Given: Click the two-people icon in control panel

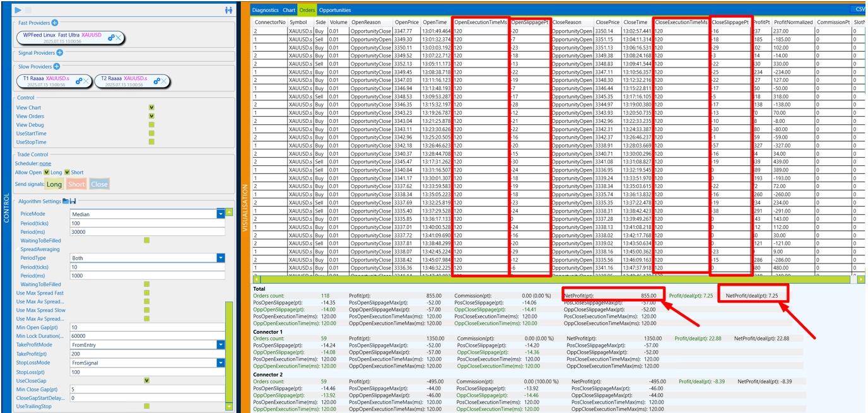Looking at the screenshot, I should 228,10.
